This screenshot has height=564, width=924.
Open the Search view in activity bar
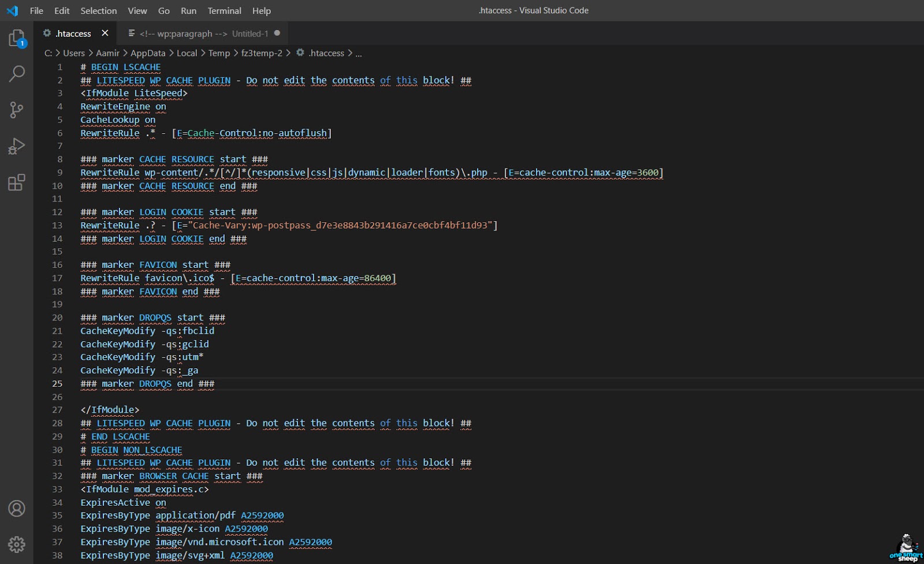[x=17, y=74]
